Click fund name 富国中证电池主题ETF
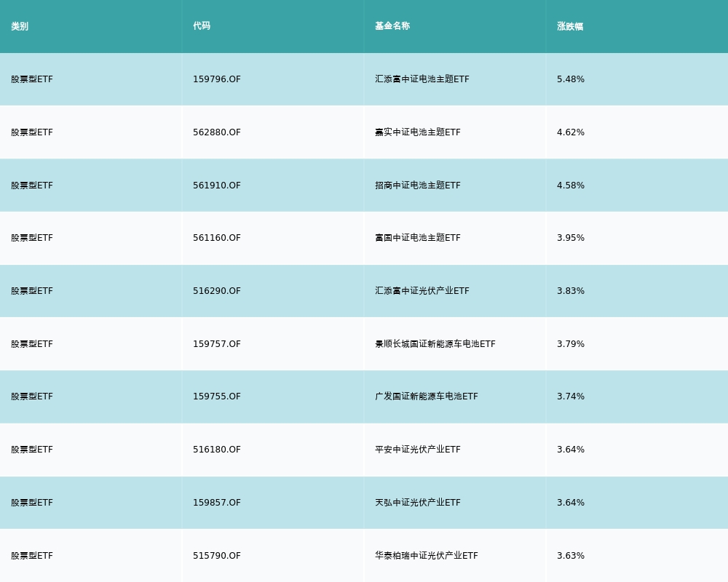This screenshot has height=582, width=728. [418, 238]
